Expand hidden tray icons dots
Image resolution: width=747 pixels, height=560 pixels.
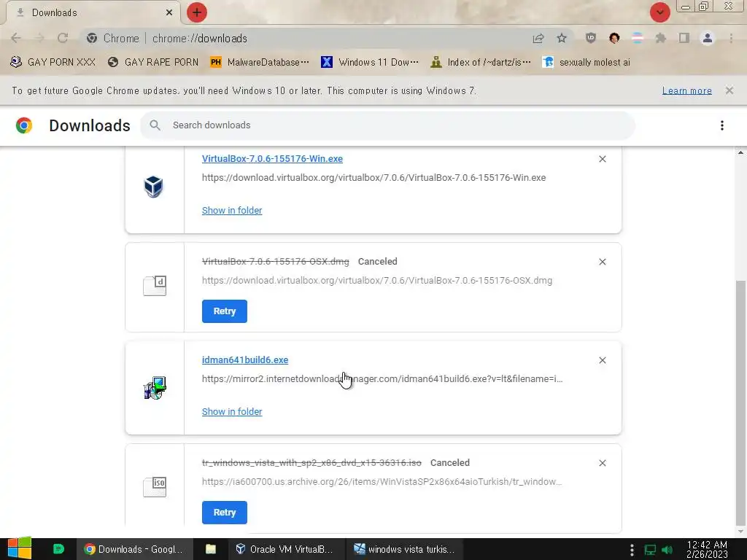632,550
